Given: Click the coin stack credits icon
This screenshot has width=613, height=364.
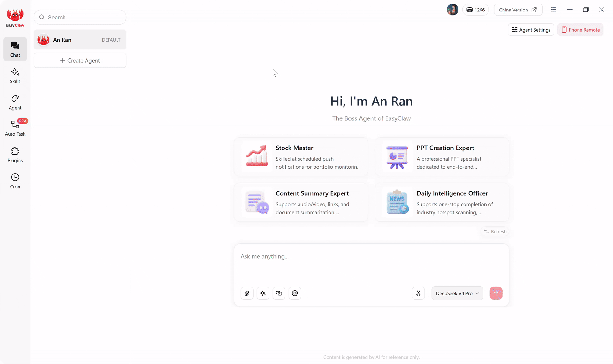Looking at the screenshot, I should click(x=469, y=10).
